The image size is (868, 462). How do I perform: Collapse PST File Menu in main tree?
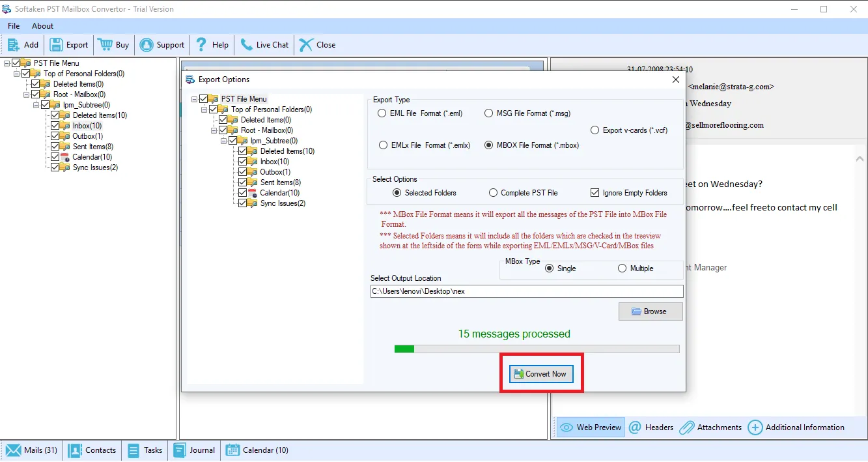tap(7, 63)
